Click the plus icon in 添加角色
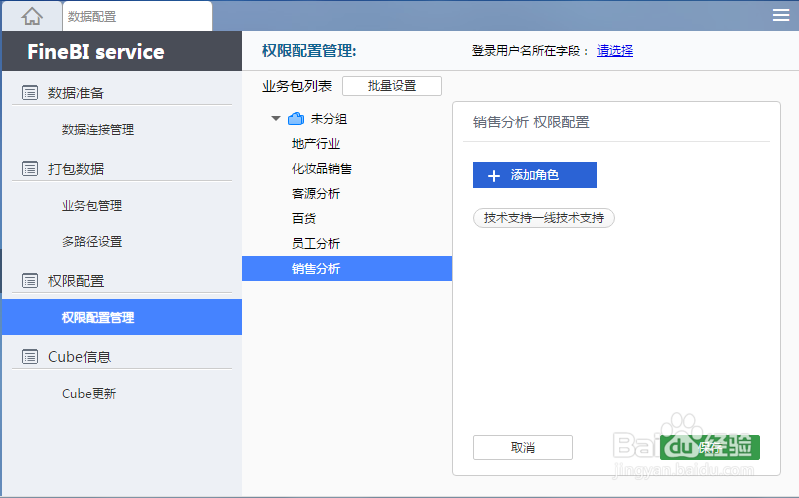 494,176
